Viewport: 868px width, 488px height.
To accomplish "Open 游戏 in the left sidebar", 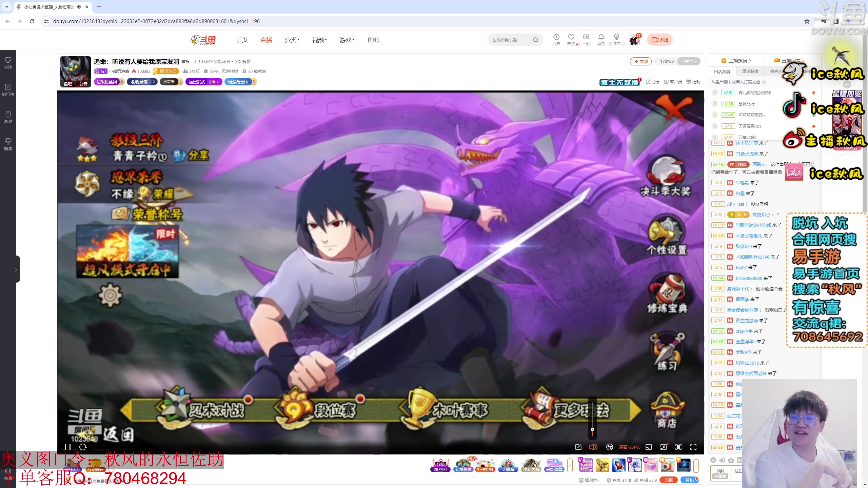I will 8,117.
